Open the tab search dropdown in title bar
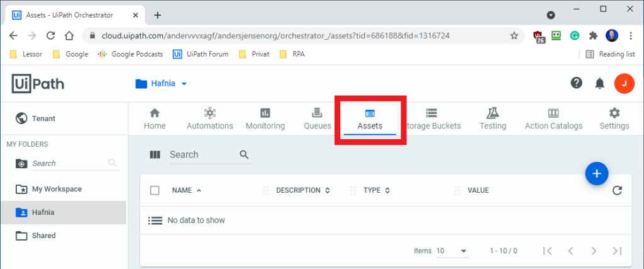The width and height of the screenshot is (644, 269). pos(551,15)
